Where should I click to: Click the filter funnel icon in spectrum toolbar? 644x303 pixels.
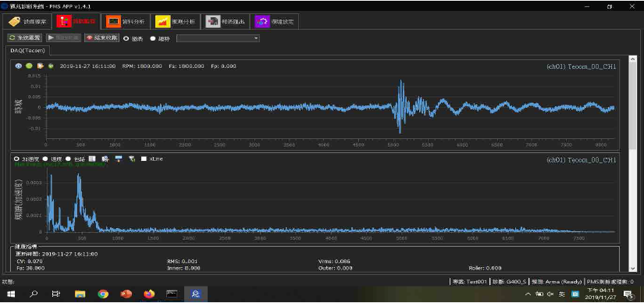pyautogui.click(x=132, y=159)
